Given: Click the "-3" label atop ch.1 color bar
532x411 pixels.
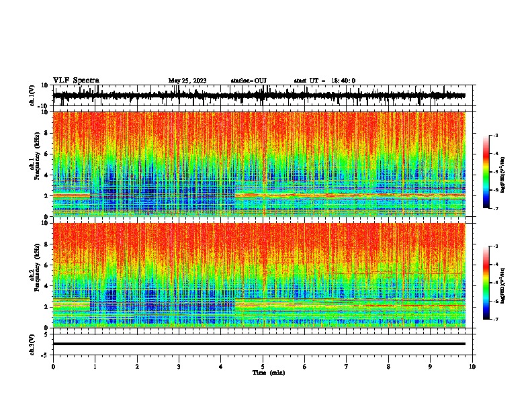Looking at the screenshot, I should 495,135.
